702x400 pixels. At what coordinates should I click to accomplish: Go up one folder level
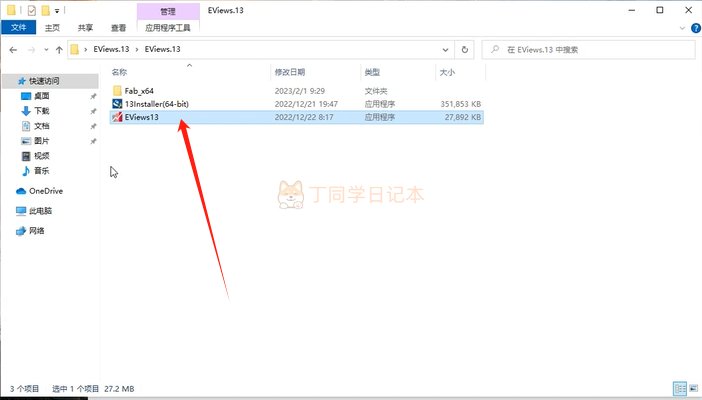(59, 50)
